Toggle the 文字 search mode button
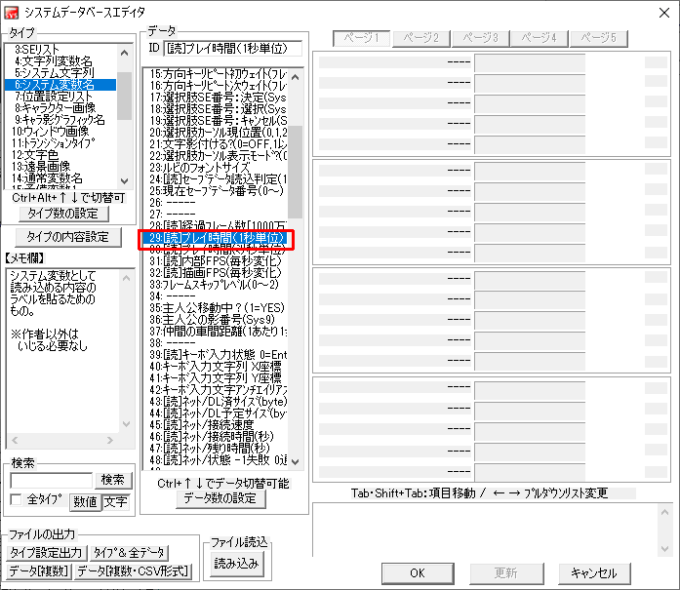This screenshot has height=590, width=680. [x=115, y=501]
